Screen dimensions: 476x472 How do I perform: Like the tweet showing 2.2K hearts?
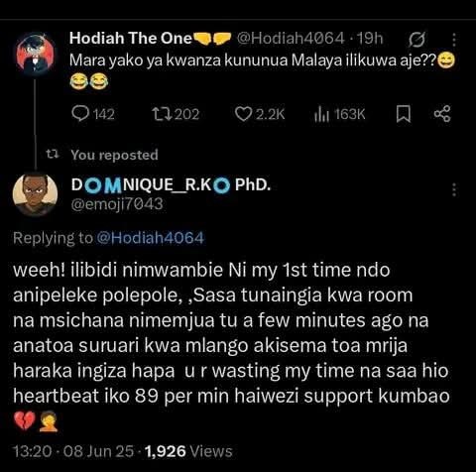[x=260, y=114]
